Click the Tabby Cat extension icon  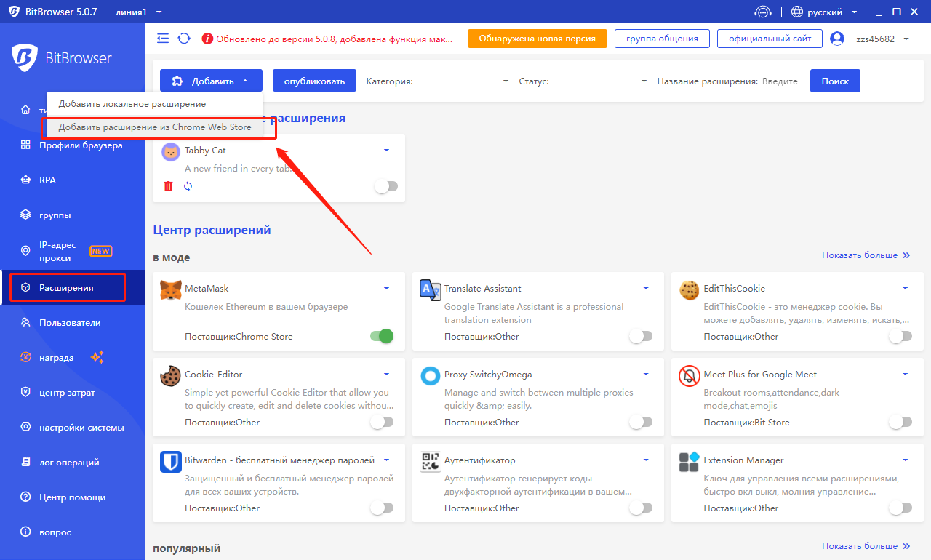[x=171, y=151]
